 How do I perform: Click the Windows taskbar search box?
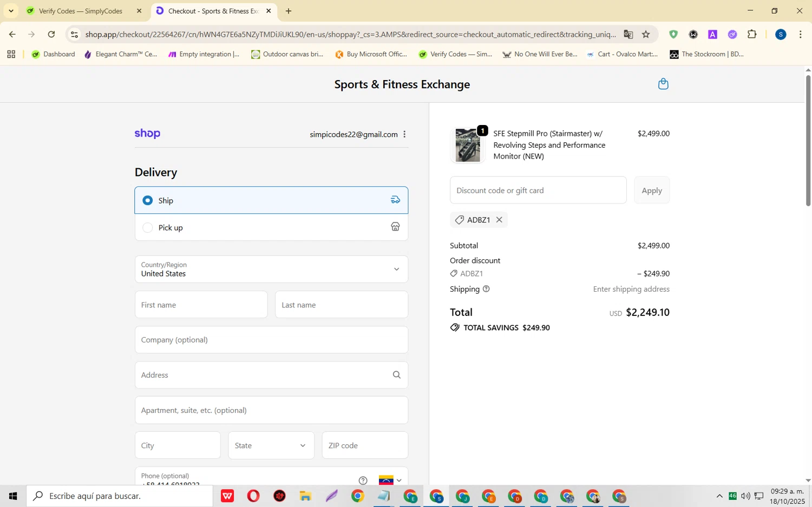click(120, 496)
